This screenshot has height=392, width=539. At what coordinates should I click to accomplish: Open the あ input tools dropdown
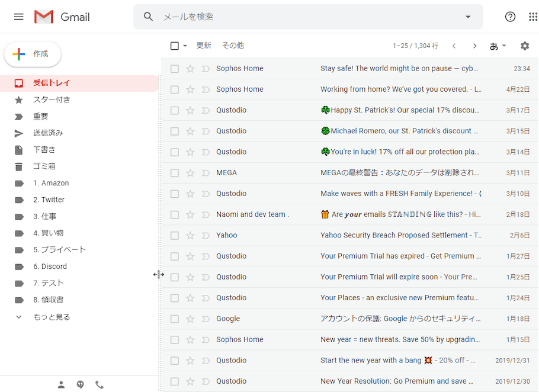(498, 46)
